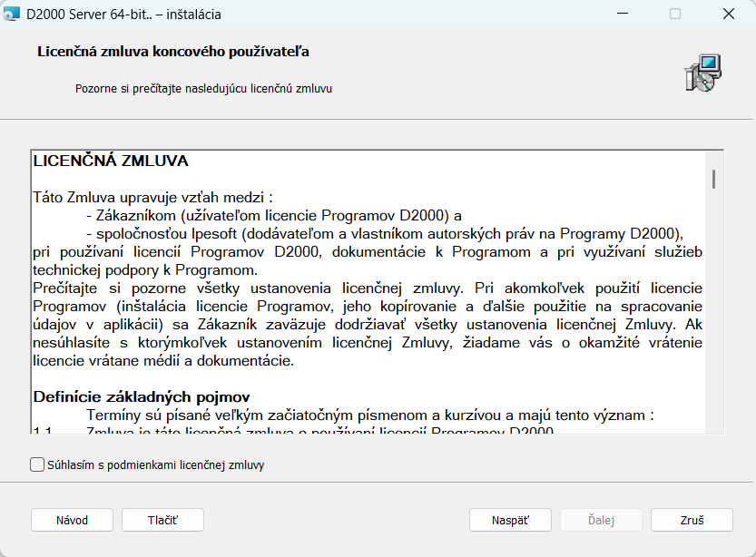Click the 'Pozorne si prečítajte' subtitle text
756x557 pixels.
203,89
